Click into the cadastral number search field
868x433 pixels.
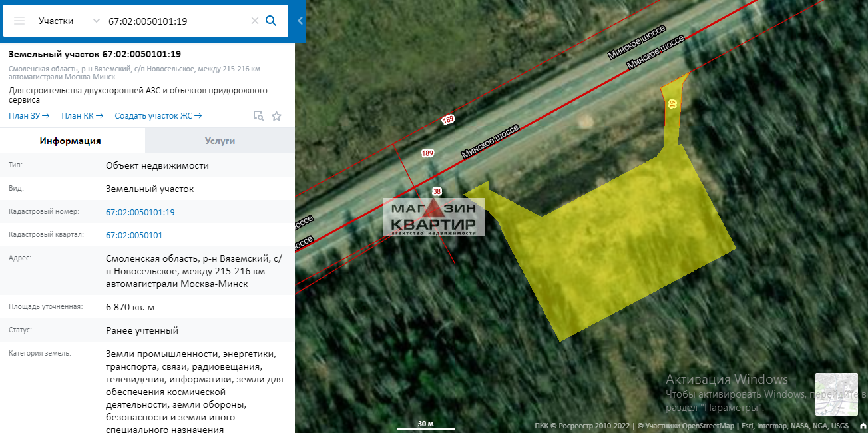(x=176, y=21)
